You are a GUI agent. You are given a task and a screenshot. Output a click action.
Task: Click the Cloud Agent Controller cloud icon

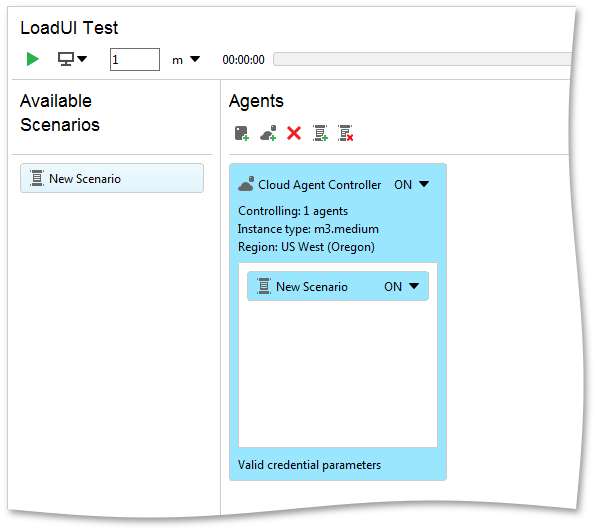click(246, 184)
